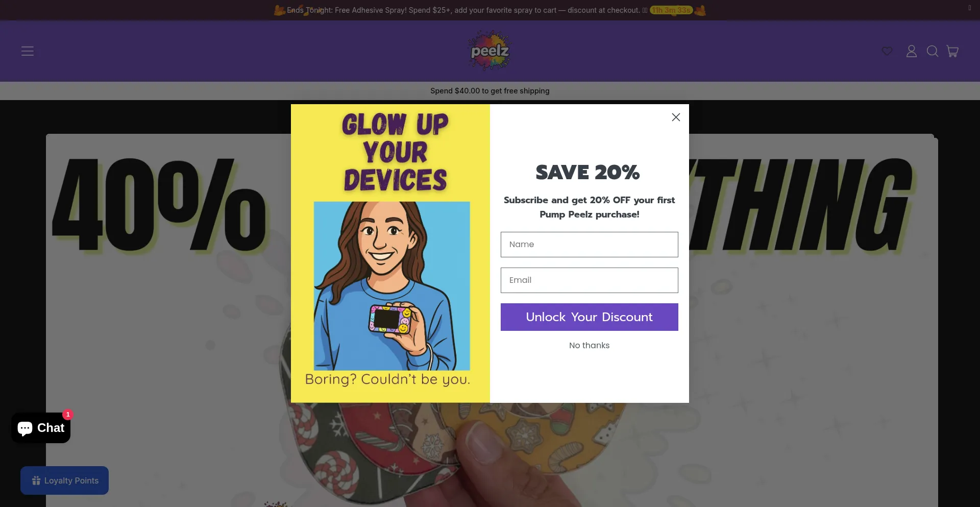Open the wishlist heart icon
The image size is (980, 507).
point(887,51)
